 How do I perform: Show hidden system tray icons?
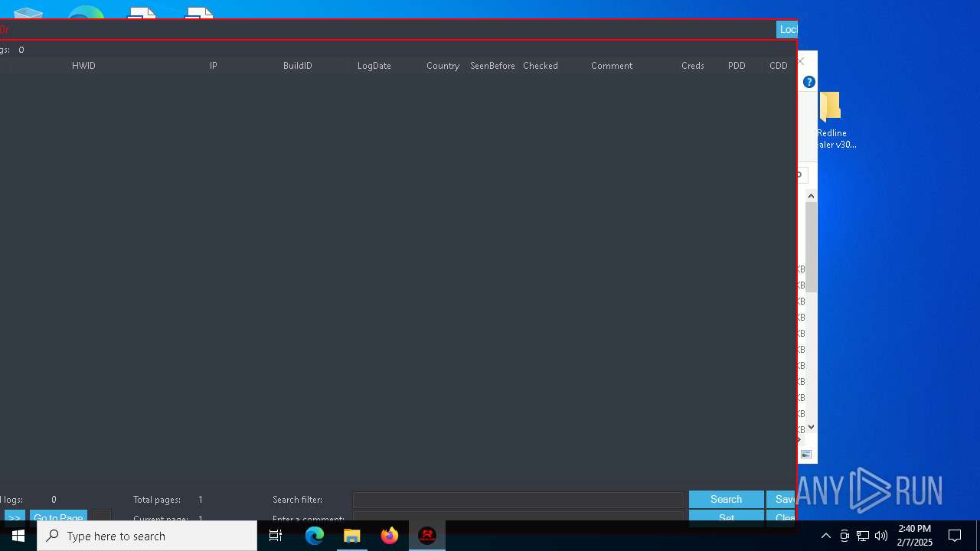tap(826, 536)
